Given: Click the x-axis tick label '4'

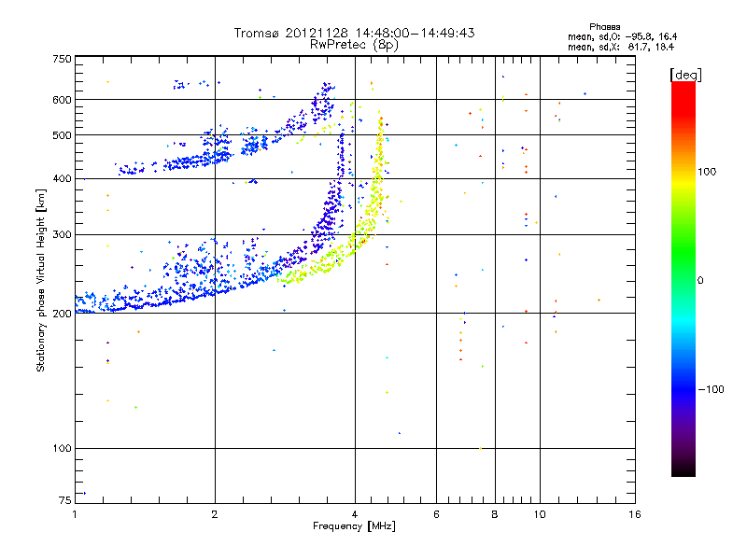Looking at the screenshot, I should click(355, 514).
